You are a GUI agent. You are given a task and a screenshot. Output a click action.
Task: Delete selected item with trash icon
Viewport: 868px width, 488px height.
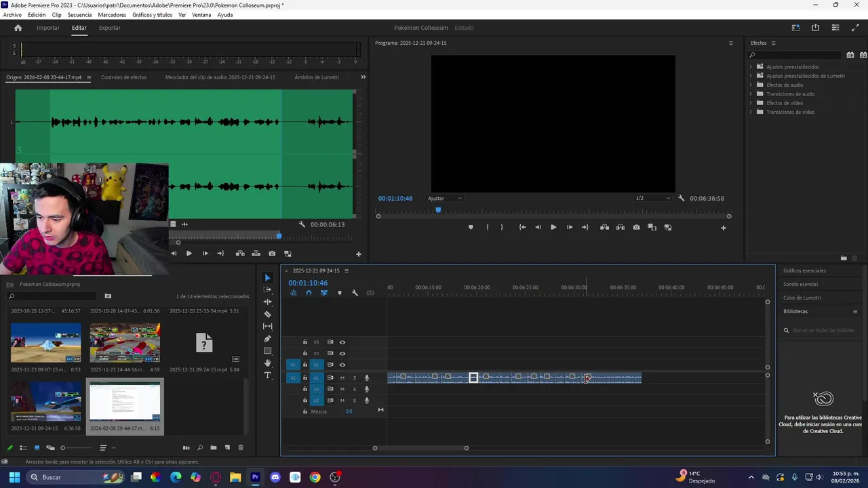(x=240, y=447)
